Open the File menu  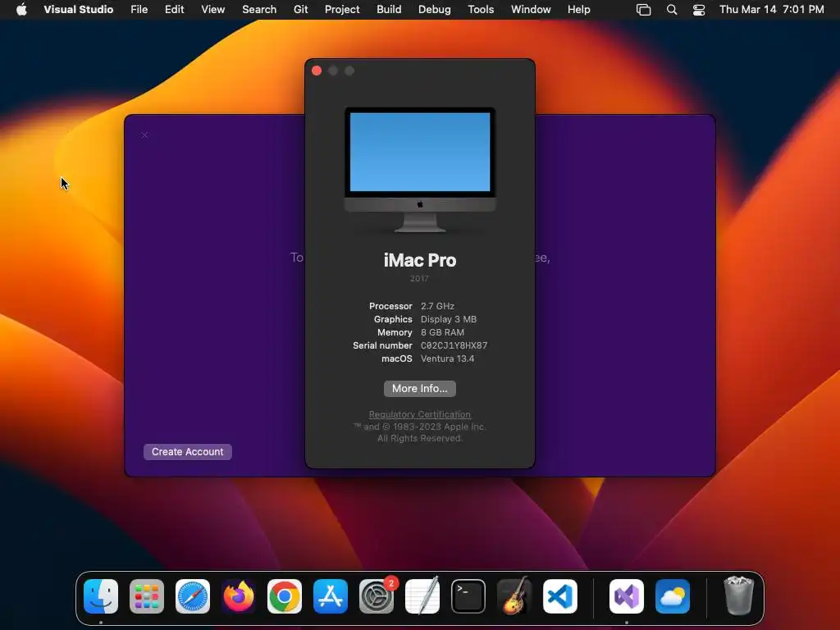[x=139, y=9]
